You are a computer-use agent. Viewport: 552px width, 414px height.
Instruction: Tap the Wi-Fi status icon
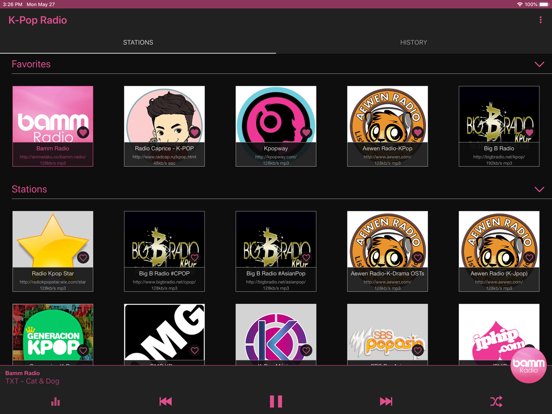(520, 4)
